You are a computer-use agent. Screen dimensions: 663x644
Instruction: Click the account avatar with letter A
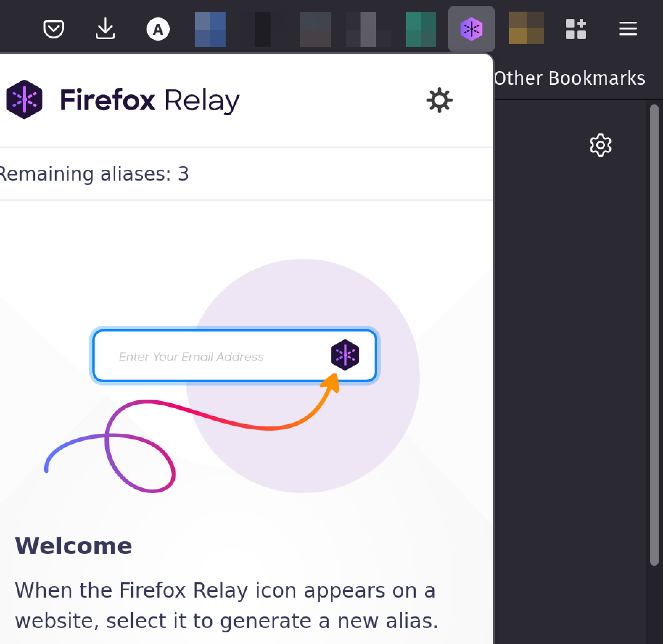[158, 29]
